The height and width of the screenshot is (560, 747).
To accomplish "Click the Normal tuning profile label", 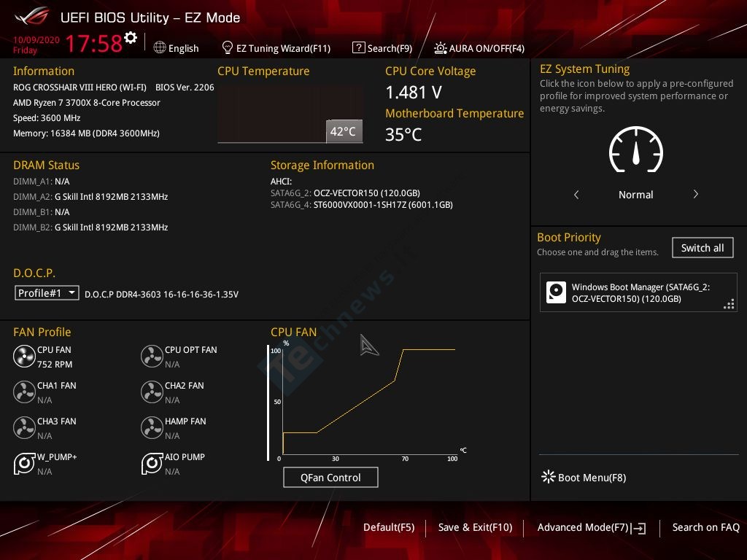I will (x=635, y=195).
